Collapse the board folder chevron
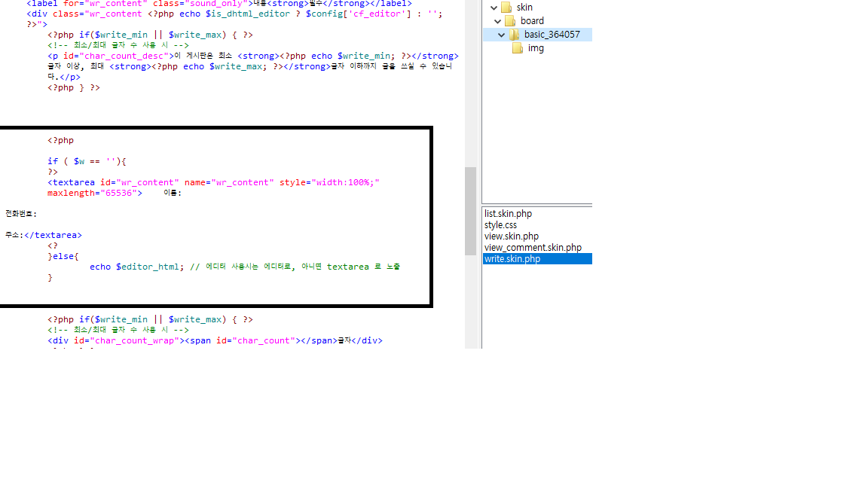 click(x=497, y=21)
